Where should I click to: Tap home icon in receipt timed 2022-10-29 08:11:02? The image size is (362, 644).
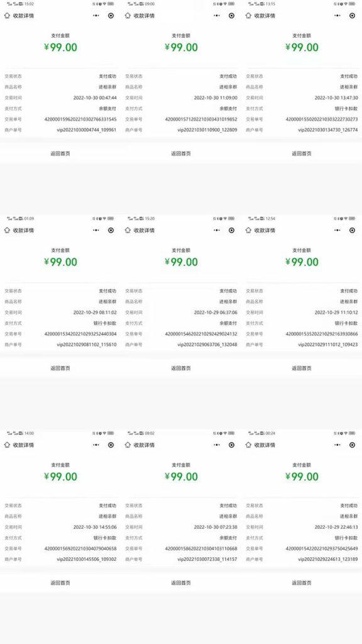tap(7, 230)
